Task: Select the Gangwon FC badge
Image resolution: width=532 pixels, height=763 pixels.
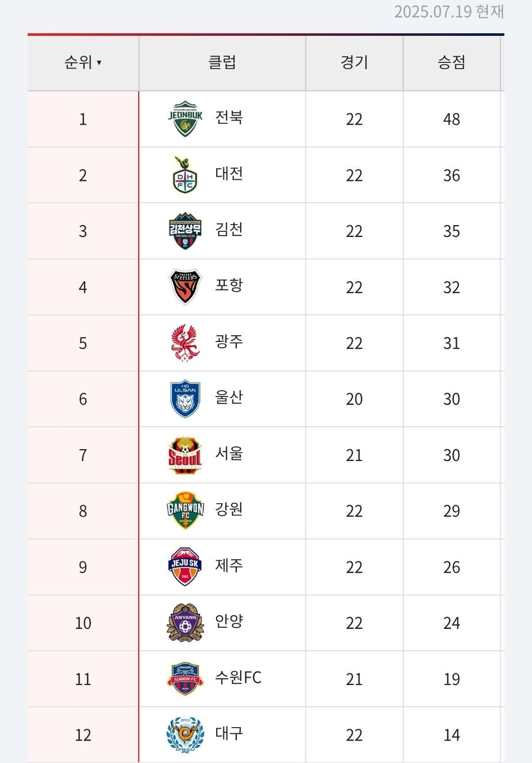Action: (185, 511)
